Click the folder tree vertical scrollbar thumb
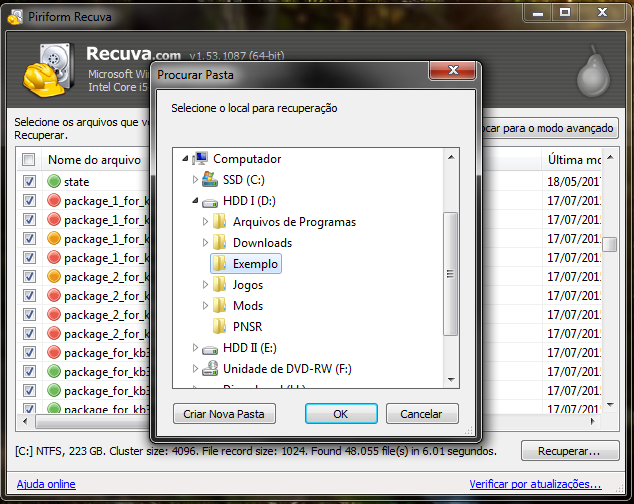Viewport: 634px width, 504px height. click(451, 274)
